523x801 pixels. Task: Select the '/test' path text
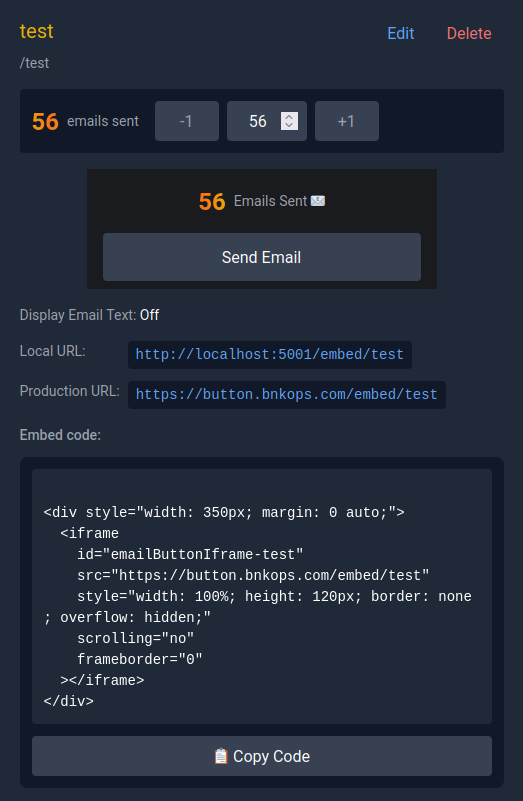[x=34, y=63]
